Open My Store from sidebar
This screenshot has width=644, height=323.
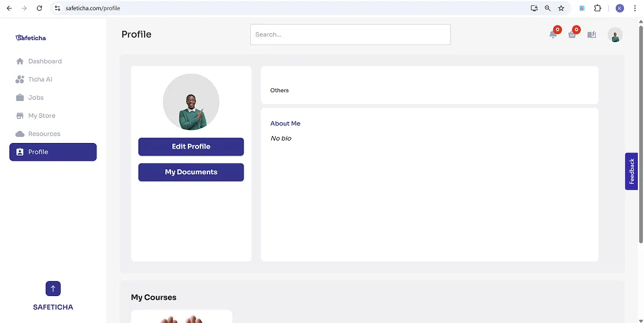[53, 115]
